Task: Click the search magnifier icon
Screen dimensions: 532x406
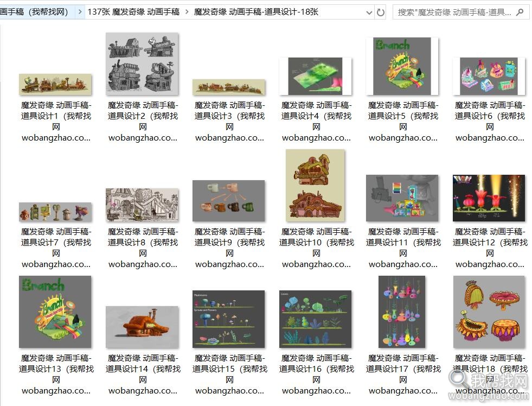Action: tap(520, 12)
